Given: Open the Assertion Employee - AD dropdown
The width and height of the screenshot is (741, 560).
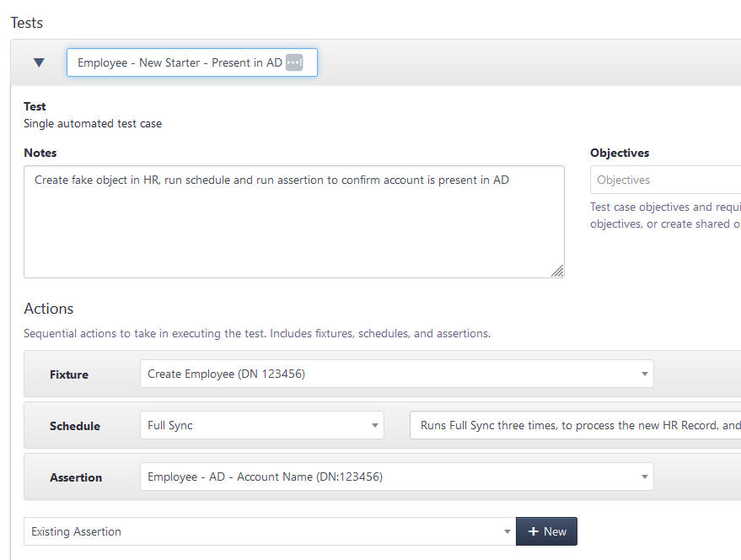Looking at the screenshot, I should [x=397, y=477].
